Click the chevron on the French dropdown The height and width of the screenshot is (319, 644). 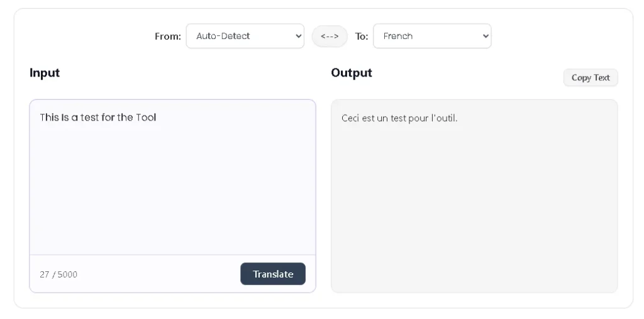pos(485,36)
